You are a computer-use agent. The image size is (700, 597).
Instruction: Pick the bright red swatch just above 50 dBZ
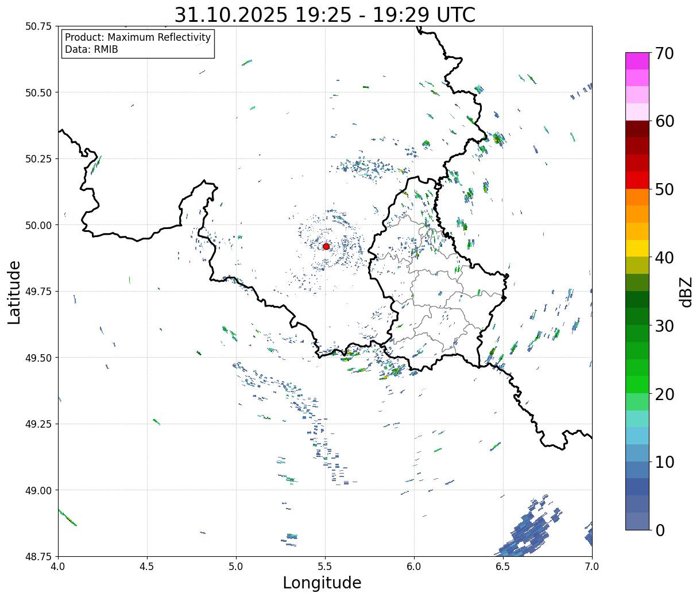coord(637,180)
